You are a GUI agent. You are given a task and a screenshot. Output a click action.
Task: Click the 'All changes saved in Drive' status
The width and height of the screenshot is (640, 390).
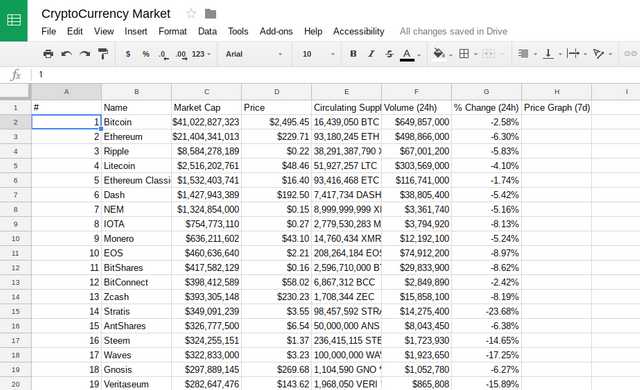point(453,31)
